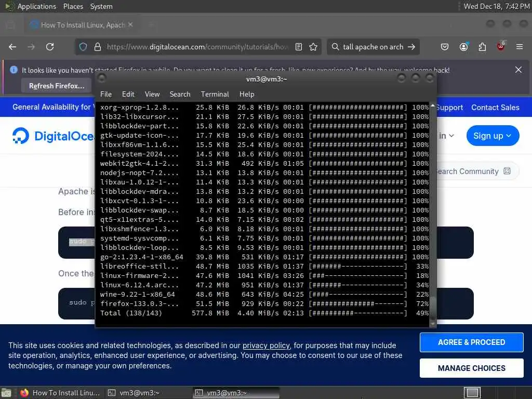
Task: Go back in Firefox history
Action: [x=12, y=47]
